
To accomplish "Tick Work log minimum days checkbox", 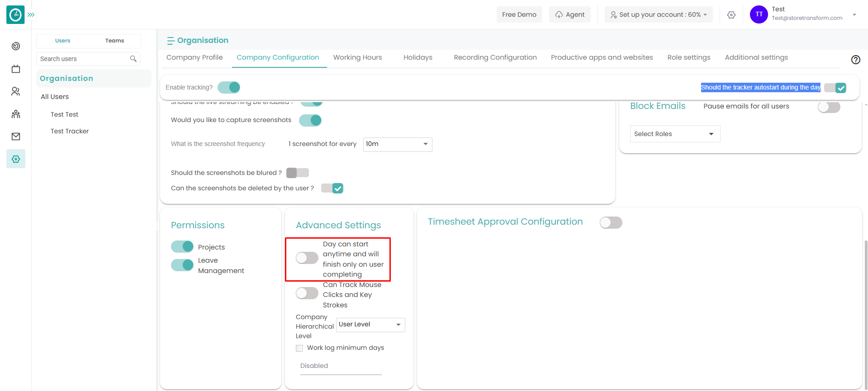I will point(299,348).
